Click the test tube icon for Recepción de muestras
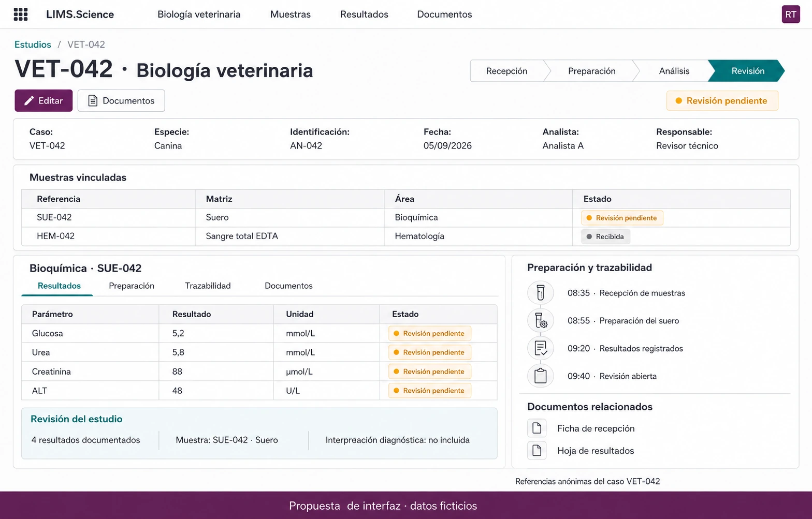 pyautogui.click(x=540, y=293)
